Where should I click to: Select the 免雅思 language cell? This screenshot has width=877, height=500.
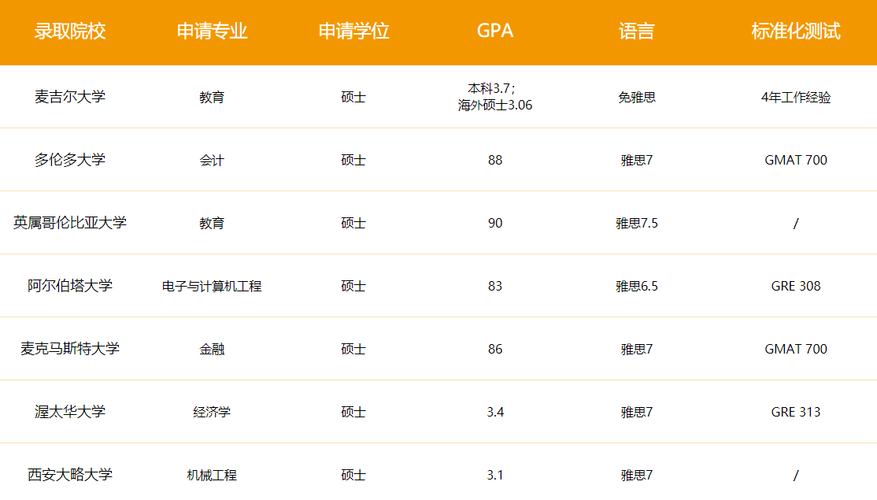click(x=636, y=97)
